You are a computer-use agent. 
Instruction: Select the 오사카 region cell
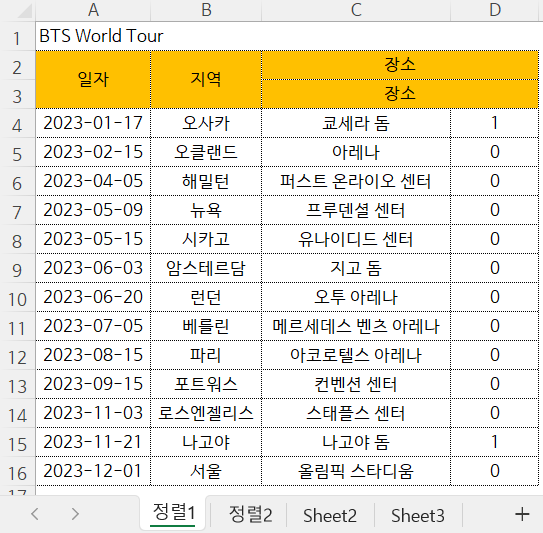206,123
